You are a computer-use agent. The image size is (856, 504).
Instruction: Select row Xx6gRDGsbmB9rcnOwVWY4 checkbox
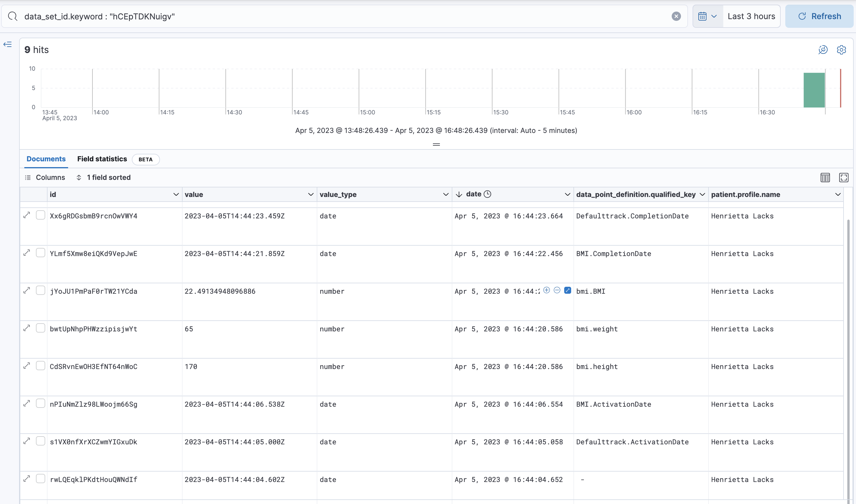click(x=40, y=215)
